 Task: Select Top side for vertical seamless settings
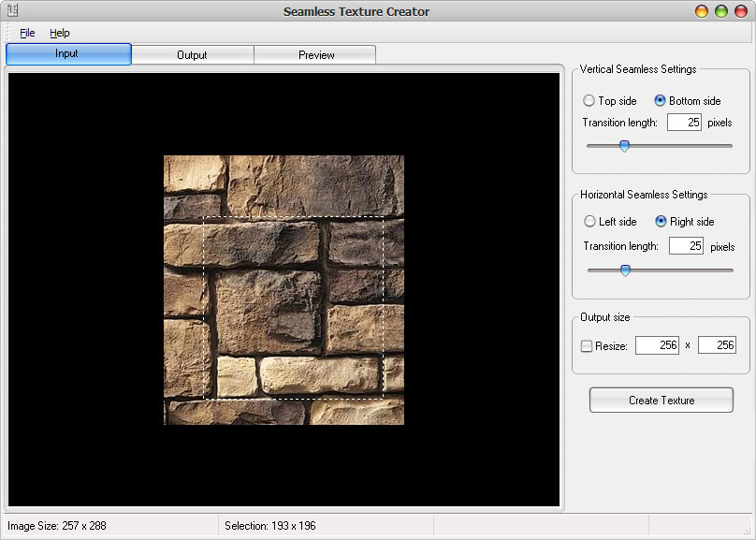click(589, 100)
